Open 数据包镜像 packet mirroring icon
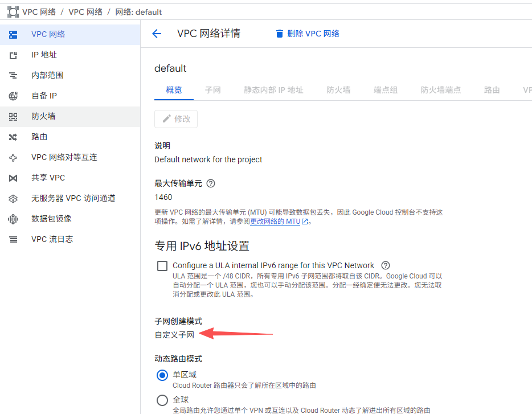 [x=13, y=219]
